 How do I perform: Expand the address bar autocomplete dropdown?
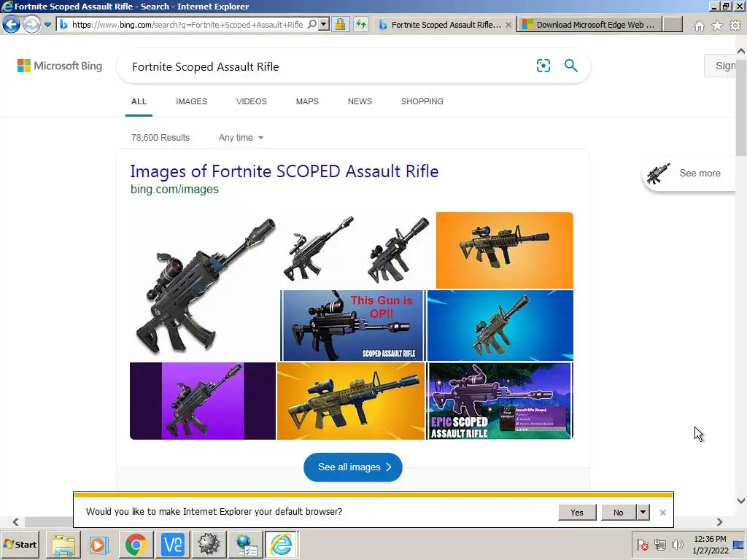pyautogui.click(x=324, y=24)
